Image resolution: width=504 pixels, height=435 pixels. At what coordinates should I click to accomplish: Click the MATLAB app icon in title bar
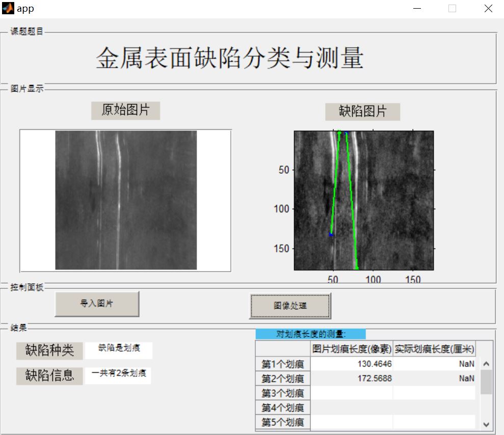(x=8, y=8)
